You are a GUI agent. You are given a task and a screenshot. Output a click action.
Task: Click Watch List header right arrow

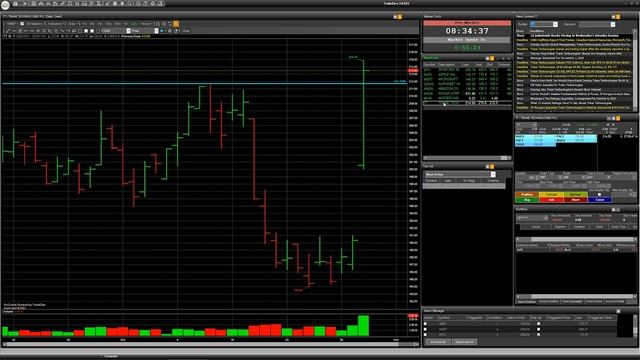tap(509, 58)
